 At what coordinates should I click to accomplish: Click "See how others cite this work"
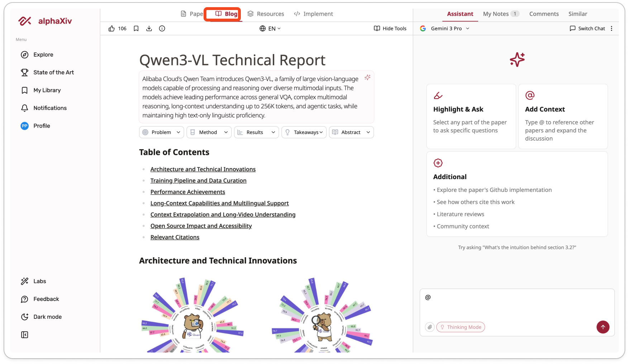pos(476,202)
